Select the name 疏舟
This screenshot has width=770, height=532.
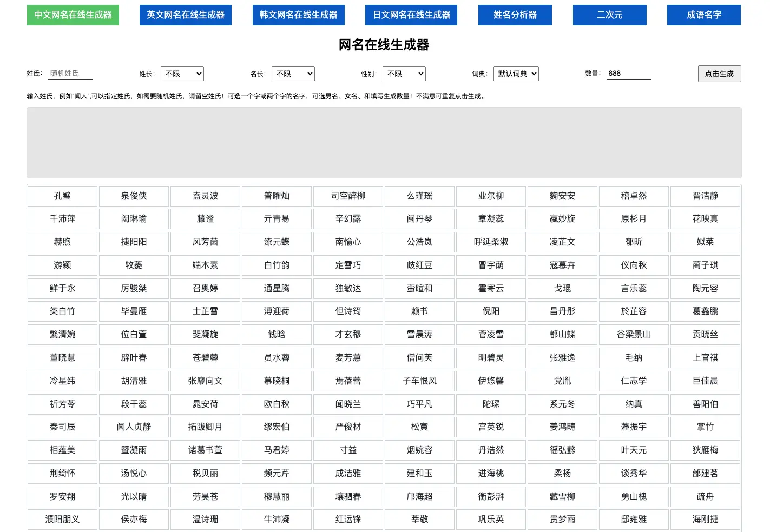(706, 497)
